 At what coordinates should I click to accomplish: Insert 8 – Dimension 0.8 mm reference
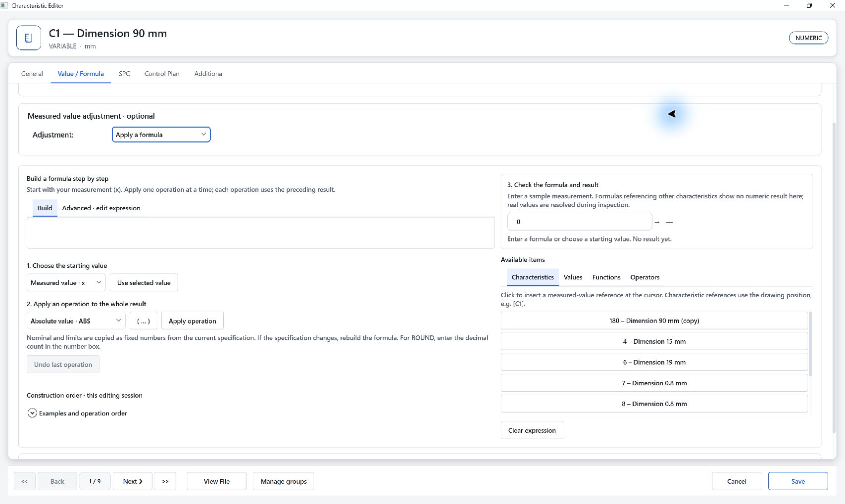coord(654,404)
